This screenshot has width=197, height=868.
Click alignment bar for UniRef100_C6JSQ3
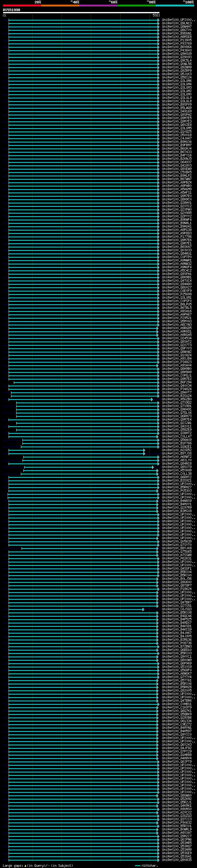[x=76, y=609]
